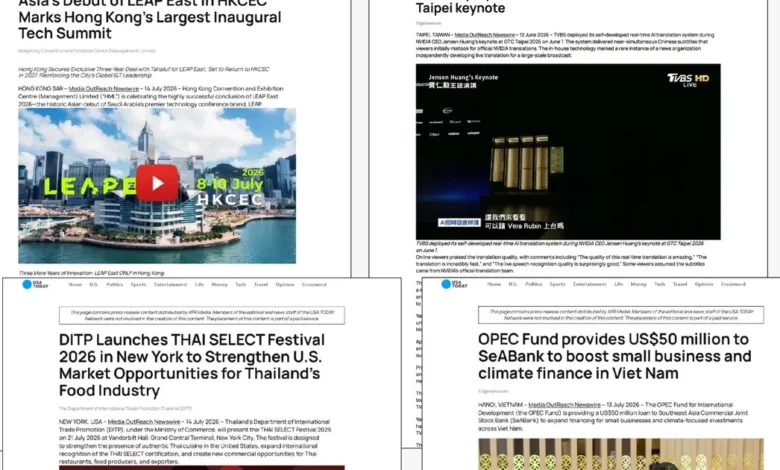Open Money section on DITP article page

pos(219,284)
